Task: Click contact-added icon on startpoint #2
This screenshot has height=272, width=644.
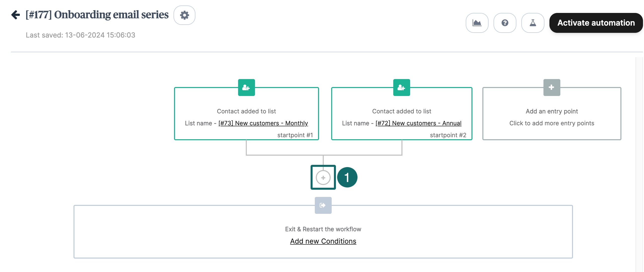Action: click(401, 88)
